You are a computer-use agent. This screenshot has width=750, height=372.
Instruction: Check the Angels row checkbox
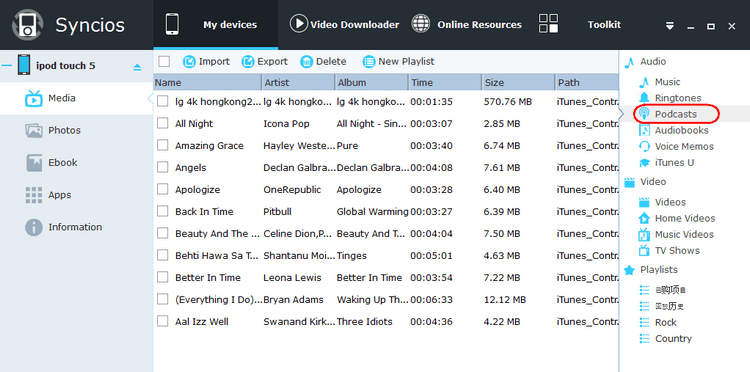pos(163,167)
